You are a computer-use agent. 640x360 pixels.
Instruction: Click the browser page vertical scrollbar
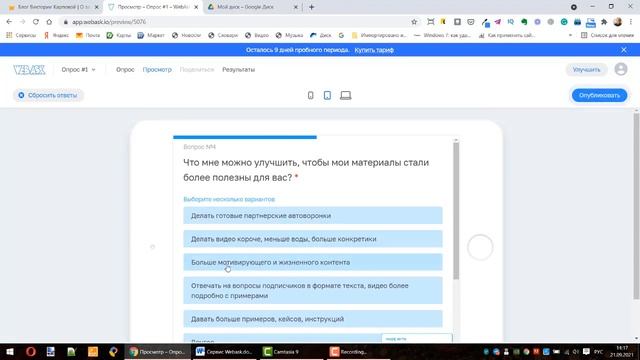636,206
